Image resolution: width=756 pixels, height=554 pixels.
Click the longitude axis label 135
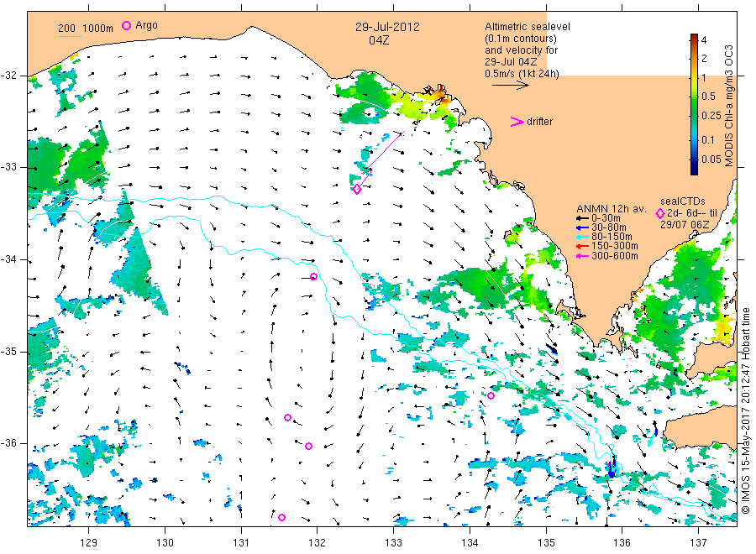pyautogui.click(x=546, y=543)
